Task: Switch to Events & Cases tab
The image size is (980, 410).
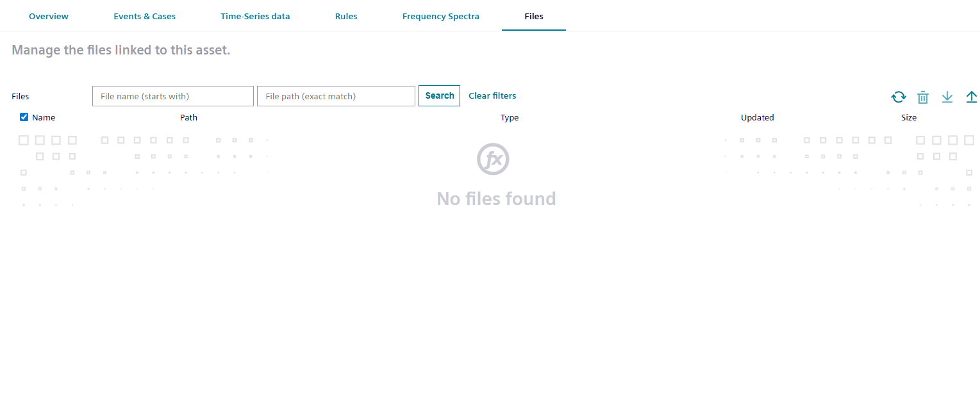Action: (x=144, y=16)
